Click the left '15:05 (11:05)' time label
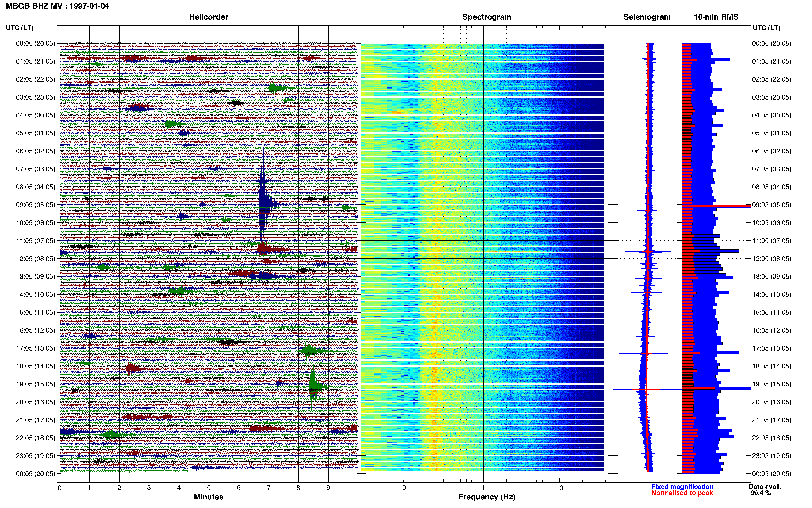Screen dimensions: 812x508 point(36,313)
